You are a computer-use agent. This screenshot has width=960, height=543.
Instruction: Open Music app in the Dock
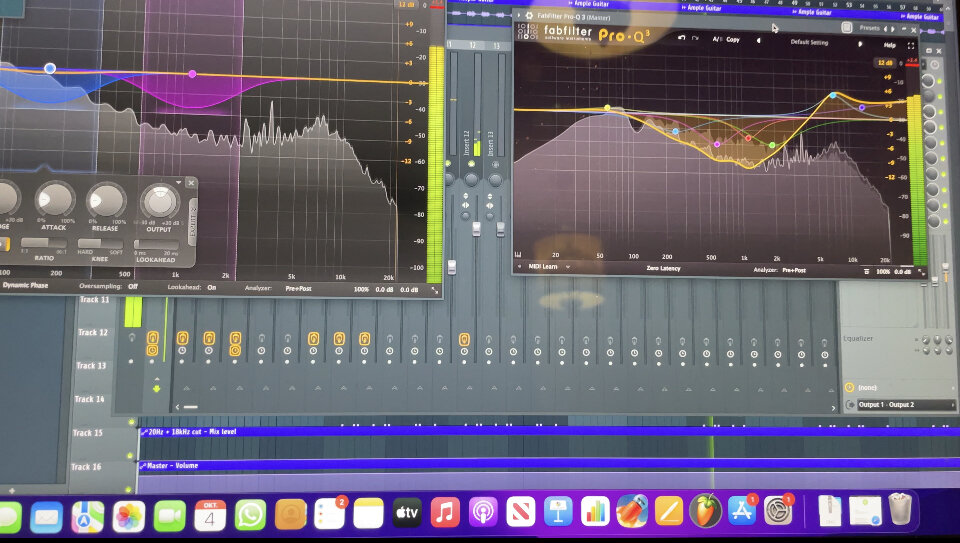[445, 512]
